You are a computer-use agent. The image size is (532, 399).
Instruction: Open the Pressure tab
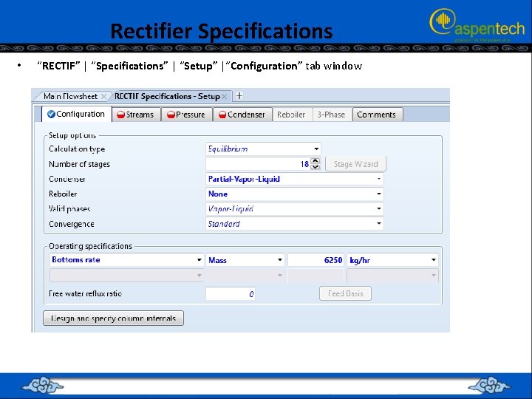(x=187, y=115)
